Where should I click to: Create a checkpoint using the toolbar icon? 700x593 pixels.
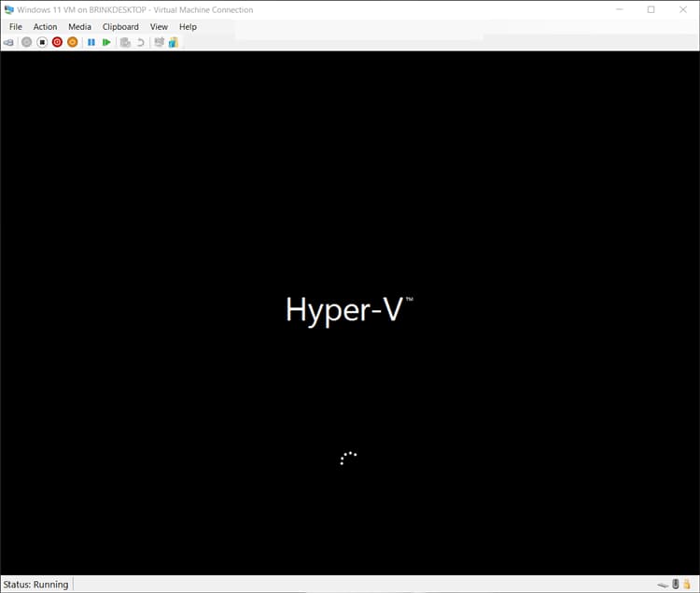125,42
